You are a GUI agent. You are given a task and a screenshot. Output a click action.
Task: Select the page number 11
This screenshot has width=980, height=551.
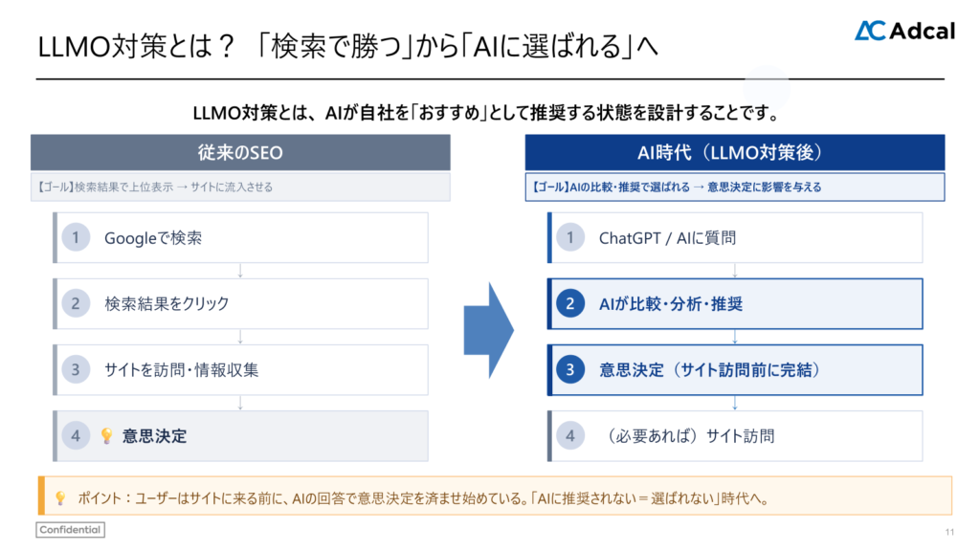tap(951, 532)
